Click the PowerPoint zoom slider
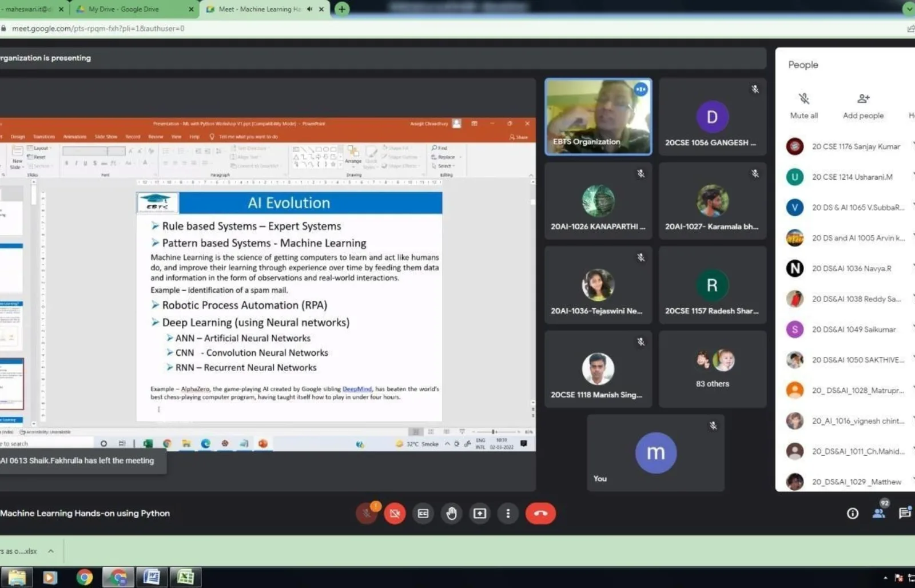Screen dimensions: 915x588 point(494,432)
